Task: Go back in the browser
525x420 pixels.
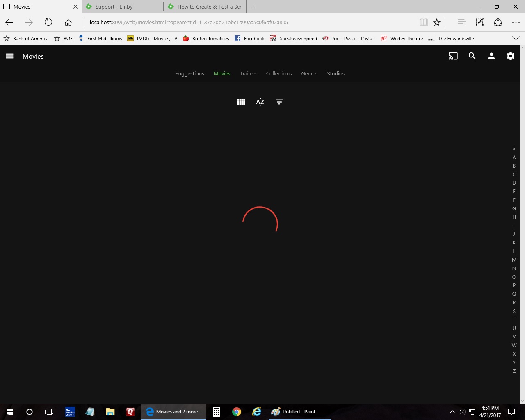Action: pyautogui.click(x=9, y=22)
